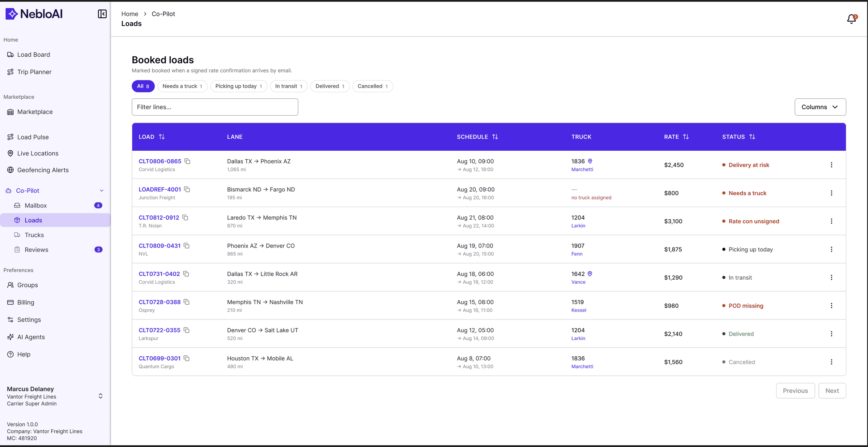Filter by Delivered loads
868x447 pixels.
point(330,86)
